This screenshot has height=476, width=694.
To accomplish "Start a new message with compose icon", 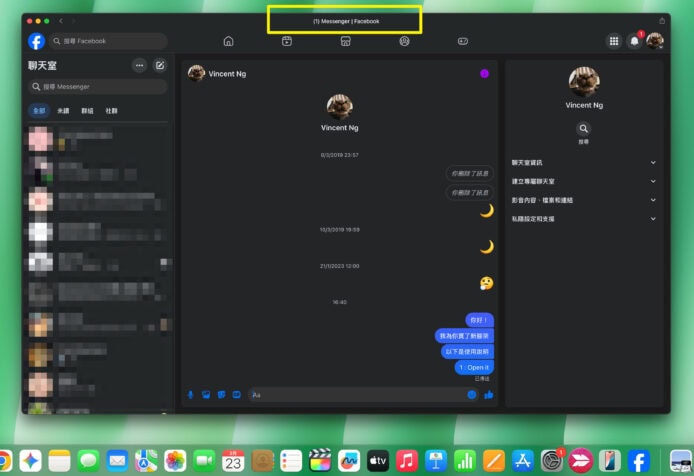I will (x=159, y=65).
